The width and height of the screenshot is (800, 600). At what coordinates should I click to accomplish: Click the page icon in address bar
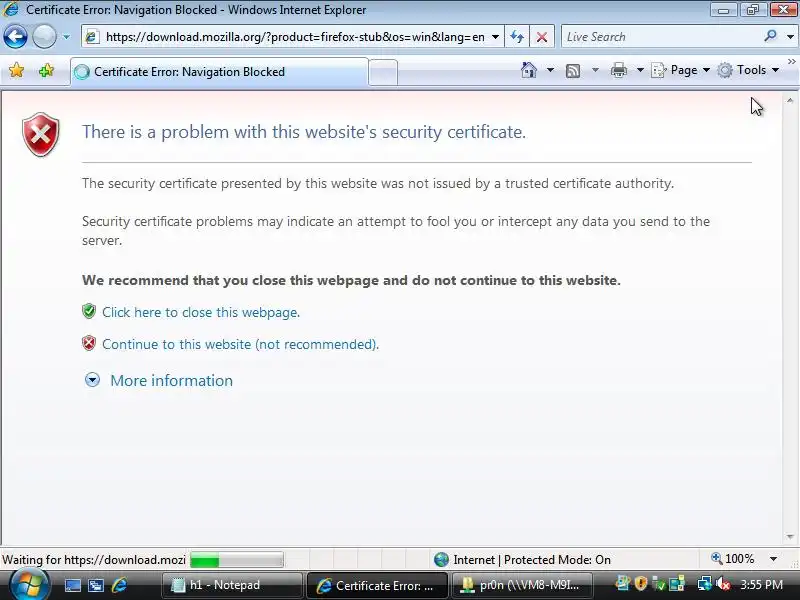pyautogui.click(x=92, y=37)
